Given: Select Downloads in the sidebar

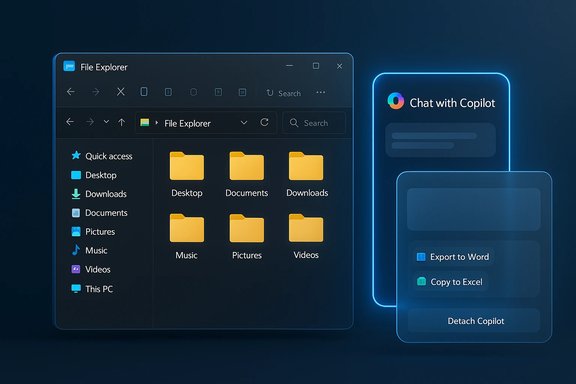Looking at the screenshot, I should click(99, 194).
